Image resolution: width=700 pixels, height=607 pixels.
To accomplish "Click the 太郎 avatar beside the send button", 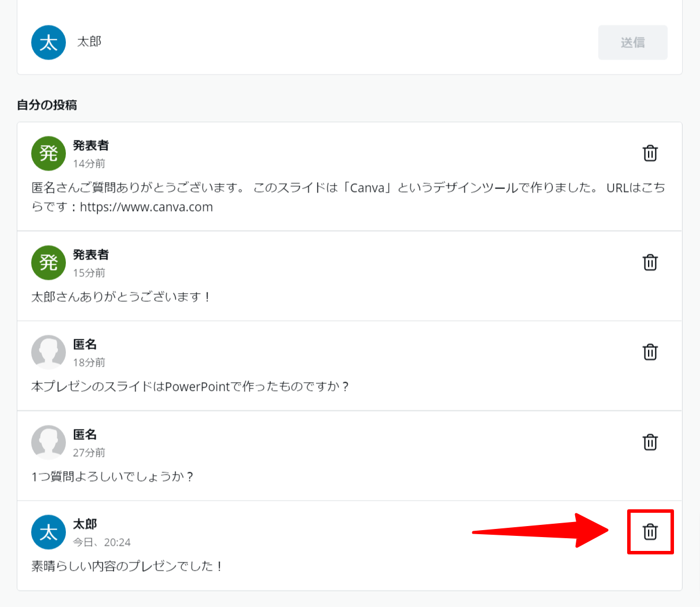I will 49,42.
